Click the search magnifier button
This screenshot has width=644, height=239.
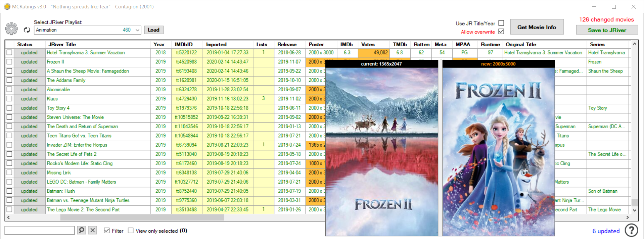point(81,230)
